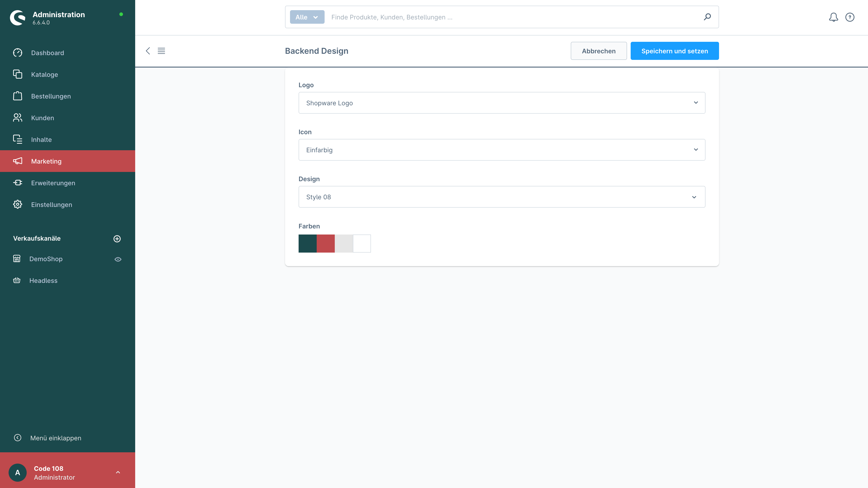The image size is (868, 488).
Task: Click the Einstellungen gear icon
Action: pos(18,204)
